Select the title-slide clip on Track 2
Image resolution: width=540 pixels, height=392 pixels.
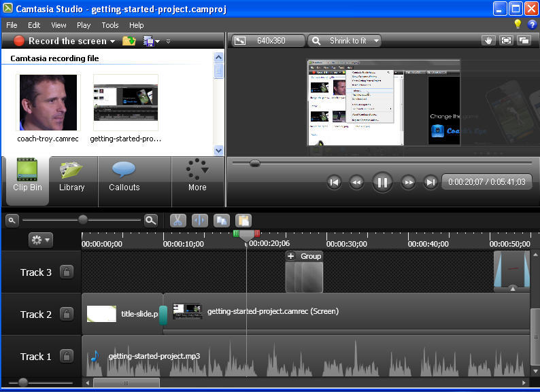[122, 313]
